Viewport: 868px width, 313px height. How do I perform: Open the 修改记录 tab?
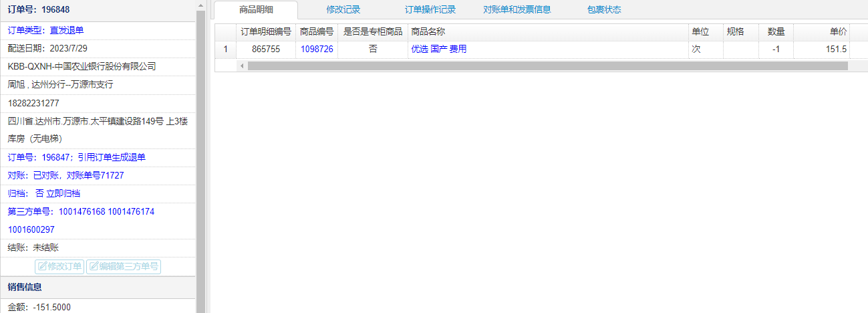(343, 9)
